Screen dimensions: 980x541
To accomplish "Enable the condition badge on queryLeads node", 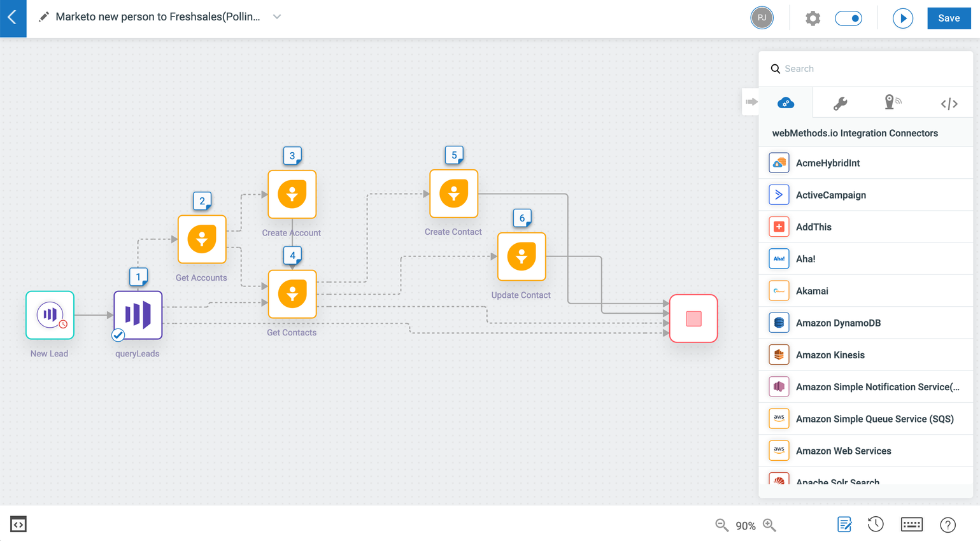I will point(117,334).
